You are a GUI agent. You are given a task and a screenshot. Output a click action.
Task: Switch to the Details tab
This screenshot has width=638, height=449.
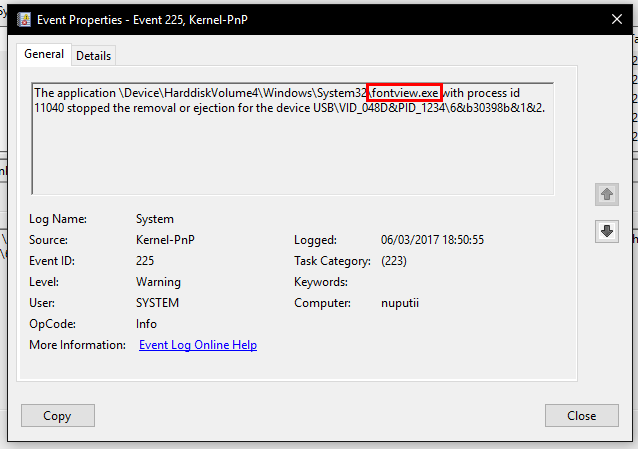(93, 56)
